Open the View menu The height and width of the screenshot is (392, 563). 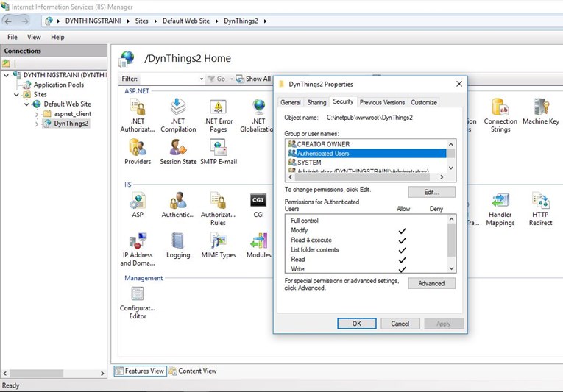click(x=34, y=37)
